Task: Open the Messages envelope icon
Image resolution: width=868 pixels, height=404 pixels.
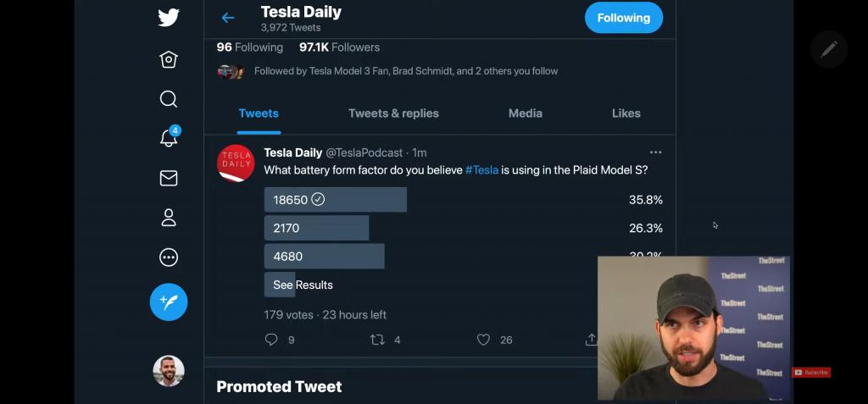Action: tap(169, 178)
